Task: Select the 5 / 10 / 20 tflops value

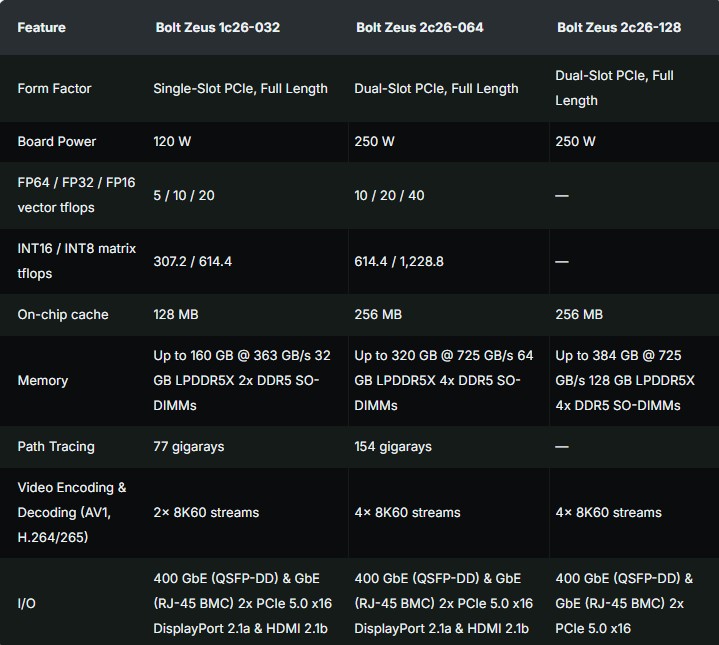Action: [x=184, y=195]
